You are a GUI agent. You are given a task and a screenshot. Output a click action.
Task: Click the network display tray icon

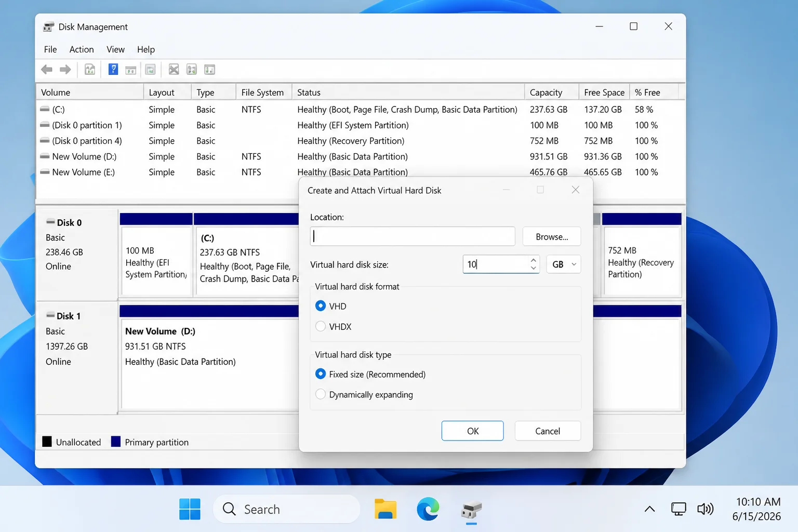click(x=679, y=509)
